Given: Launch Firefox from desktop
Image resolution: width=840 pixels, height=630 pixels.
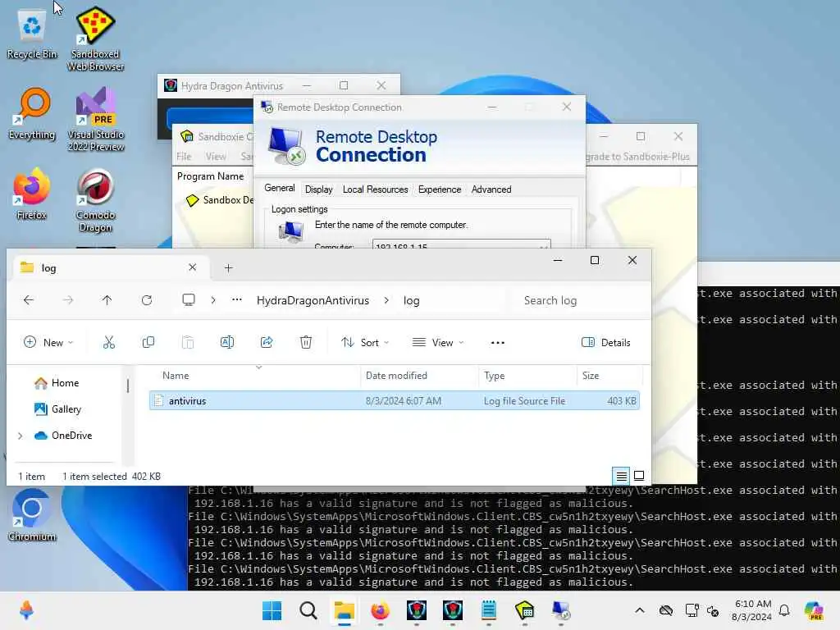Looking at the screenshot, I should coord(32,194).
